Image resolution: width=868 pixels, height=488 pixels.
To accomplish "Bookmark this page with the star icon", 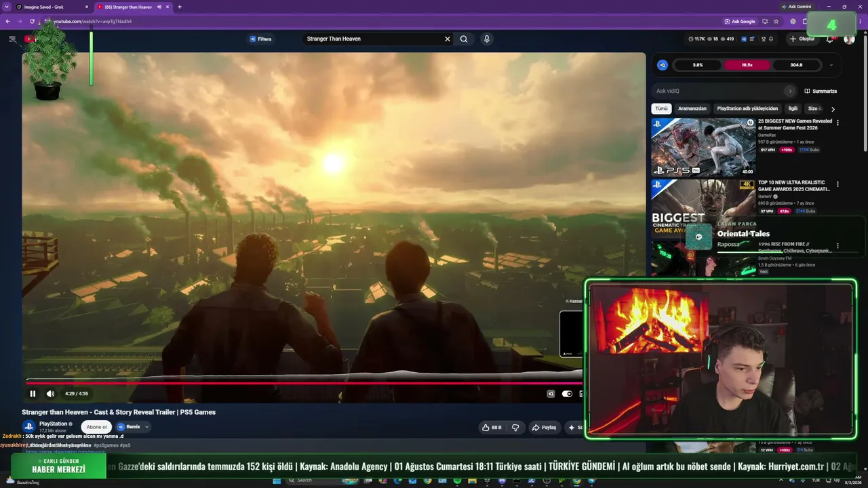I will [x=776, y=22].
